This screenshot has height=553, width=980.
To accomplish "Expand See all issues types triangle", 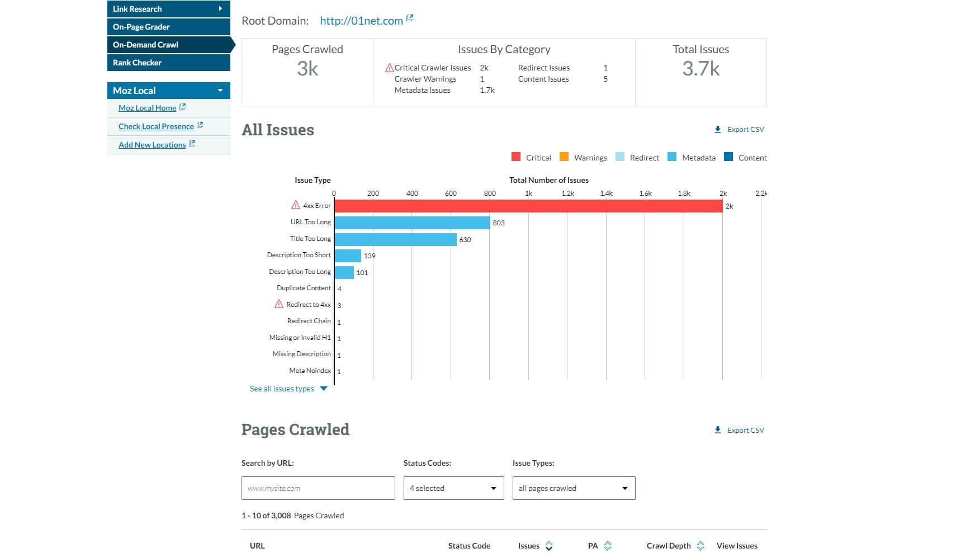I will click(x=323, y=389).
